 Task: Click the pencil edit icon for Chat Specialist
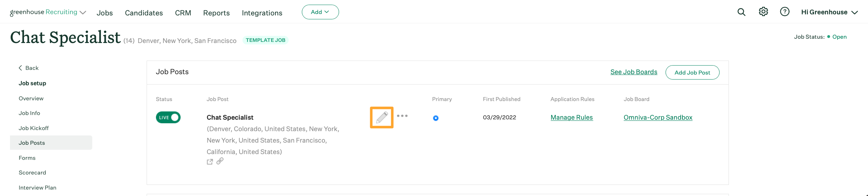point(382,117)
